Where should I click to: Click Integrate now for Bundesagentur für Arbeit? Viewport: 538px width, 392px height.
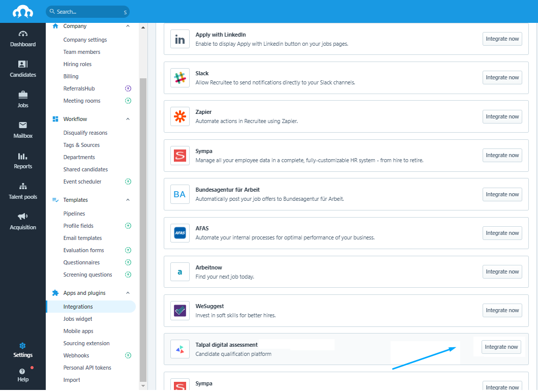[x=502, y=194]
